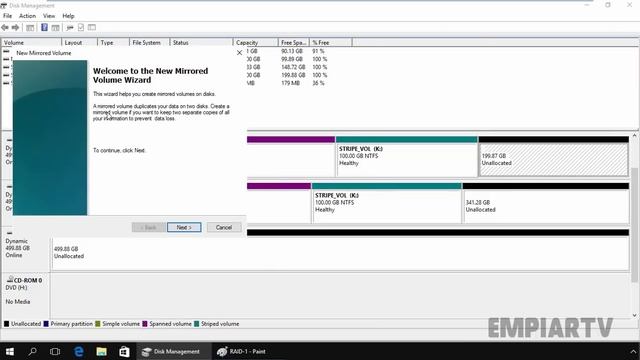Click the 148.72 GB free space cell
This screenshot has width=640, height=360.
pyautogui.click(x=293, y=67)
